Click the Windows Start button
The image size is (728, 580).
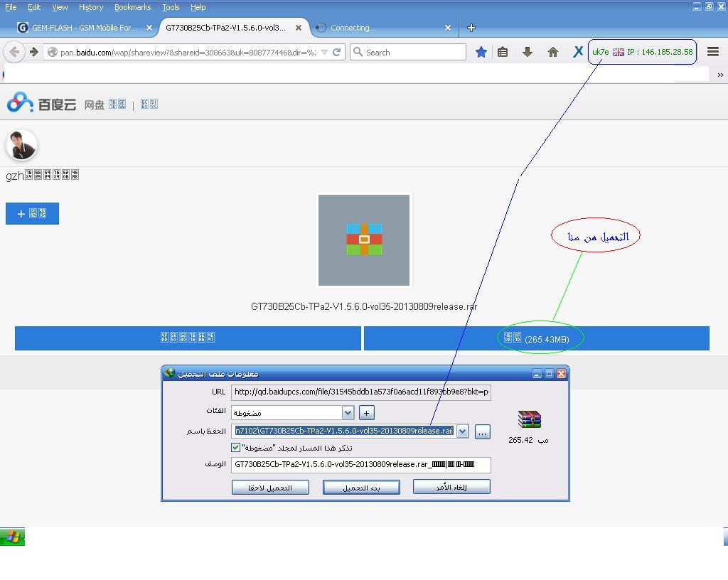pyautogui.click(x=13, y=537)
